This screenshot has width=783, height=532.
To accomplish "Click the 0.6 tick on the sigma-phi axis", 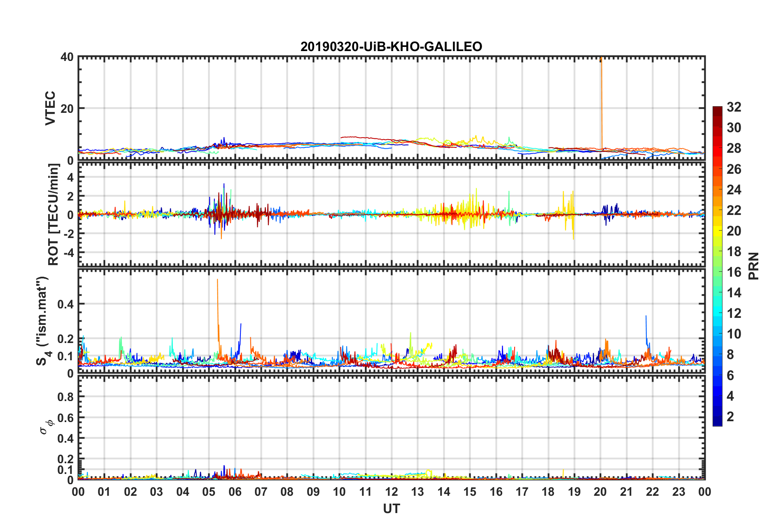I will [65, 418].
